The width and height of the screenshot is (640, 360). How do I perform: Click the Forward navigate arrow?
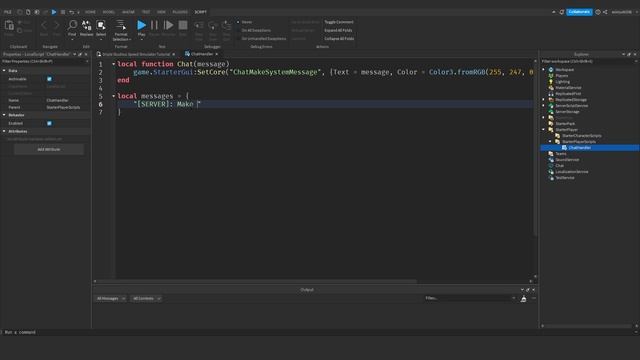pyautogui.click(x=57, y=25)
